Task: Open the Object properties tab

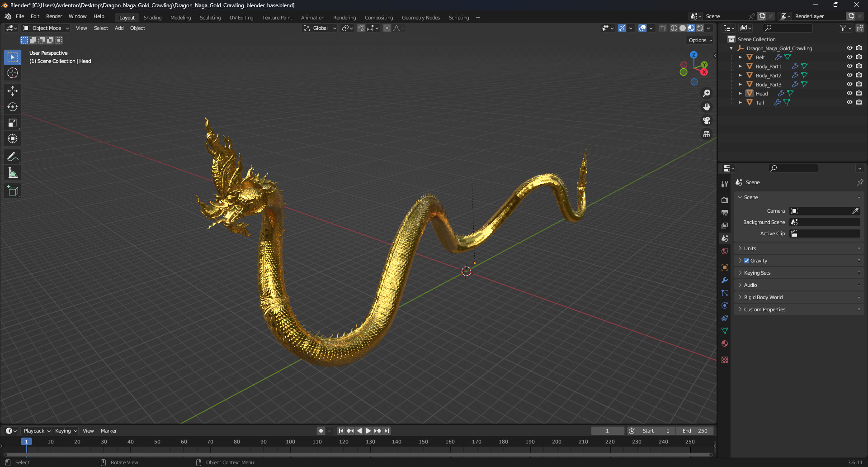Action: (x=725, y=267)
